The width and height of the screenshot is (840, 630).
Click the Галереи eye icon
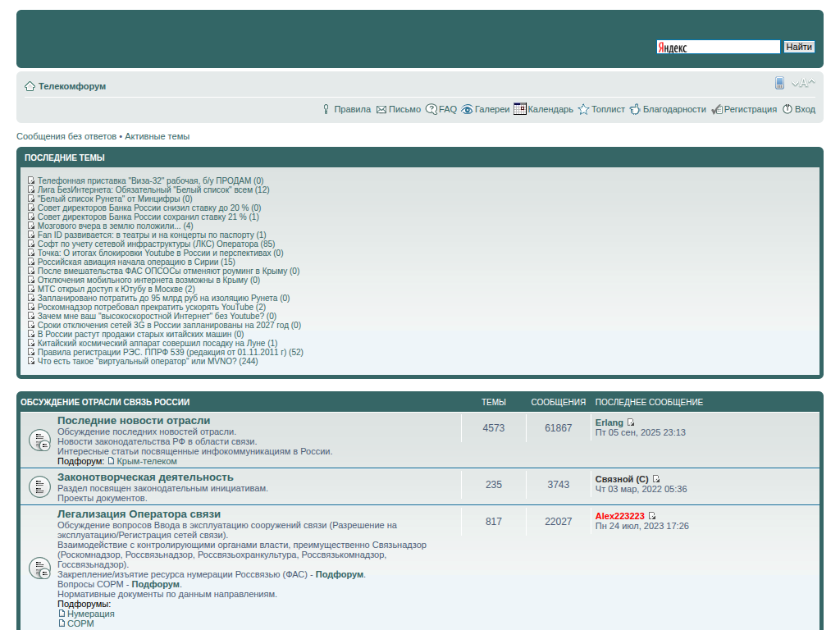point(467,109)
